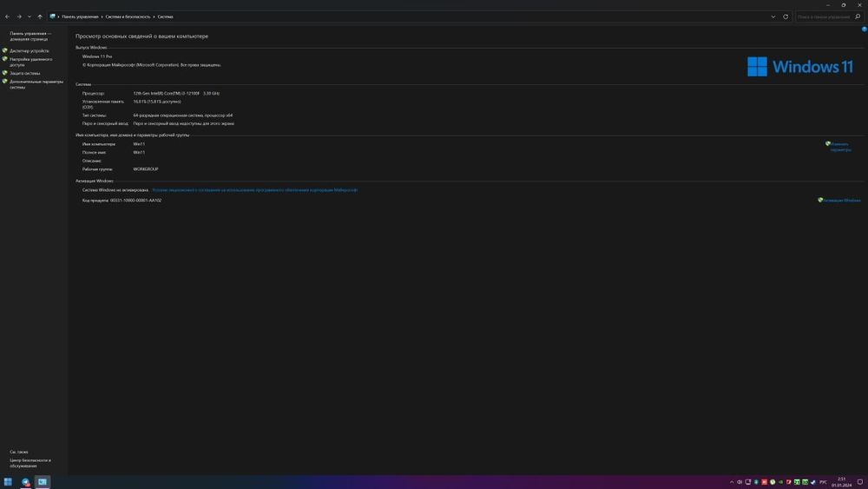Open the blue help icon
This screenshot has width=868, height=489.
click(864, 30)
